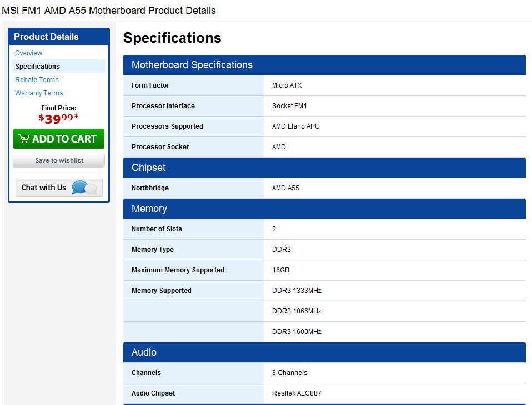The height and width of the screenshot is (405, 532).
Task: Open the Overview link
Action: (x=28, y=53)
